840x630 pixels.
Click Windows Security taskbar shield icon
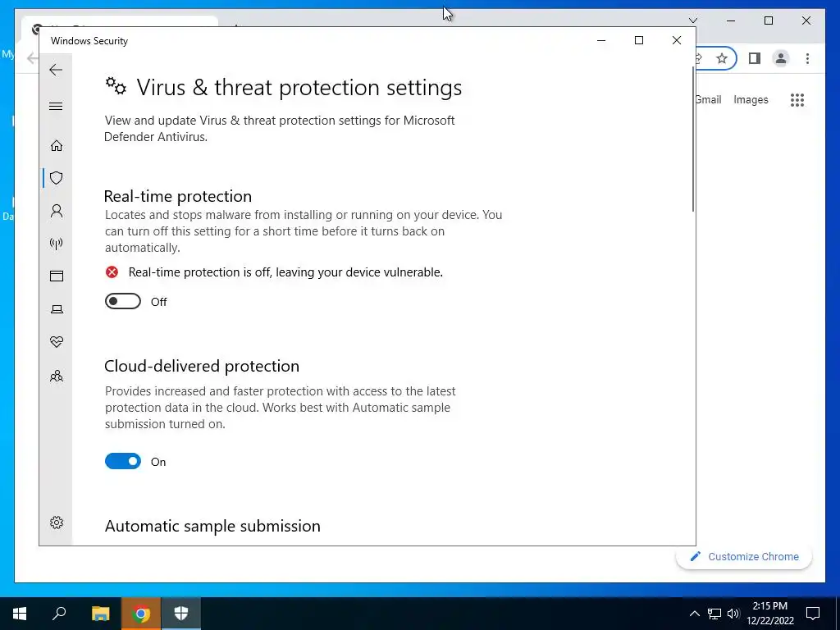click(x=181, y=614)
